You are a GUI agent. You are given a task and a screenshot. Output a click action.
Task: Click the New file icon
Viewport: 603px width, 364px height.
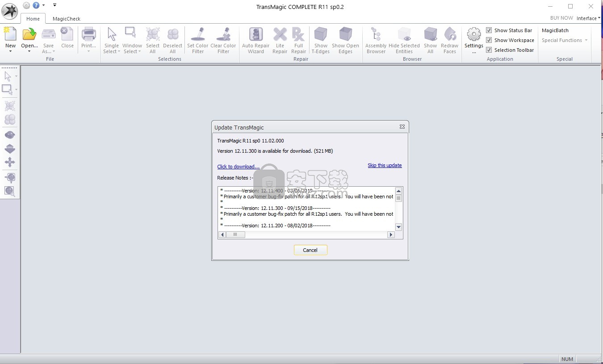point(10,34)
